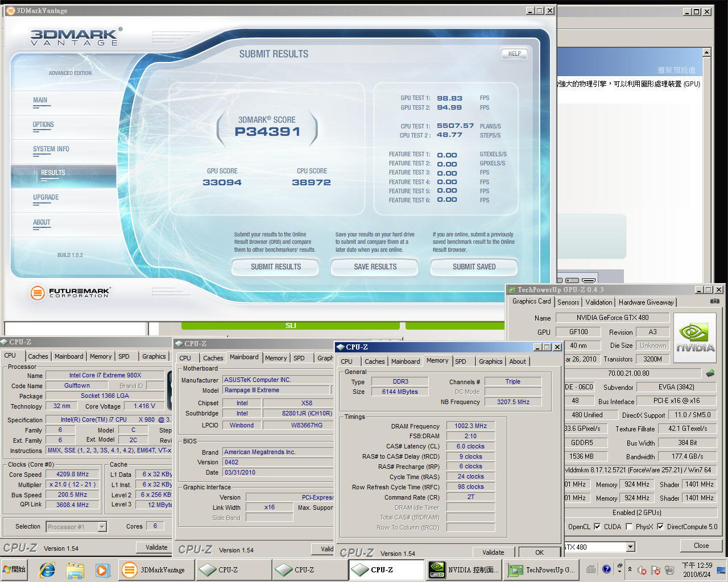Switch to Sensors tab in GPU-Z

tap(568, 302)
